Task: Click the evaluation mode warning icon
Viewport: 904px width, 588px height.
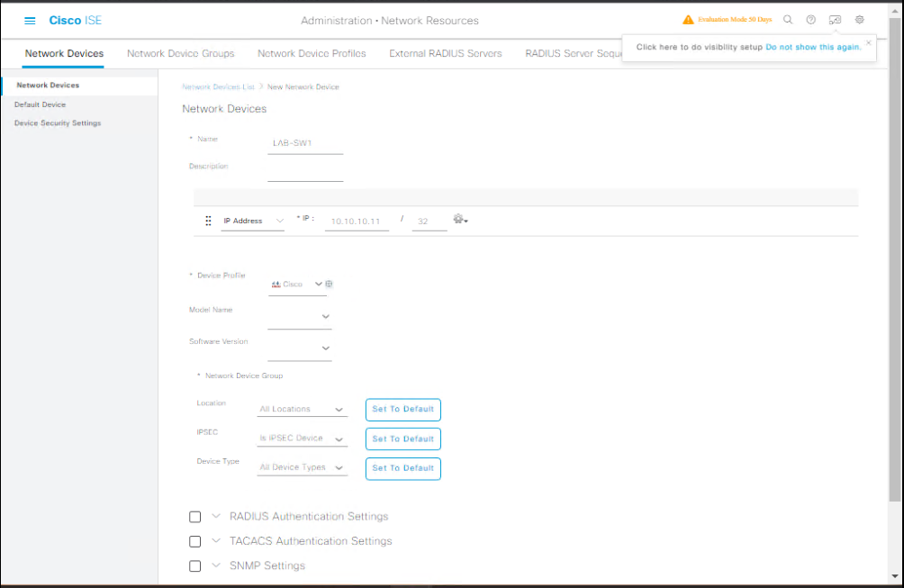Action: coord(688,20)
